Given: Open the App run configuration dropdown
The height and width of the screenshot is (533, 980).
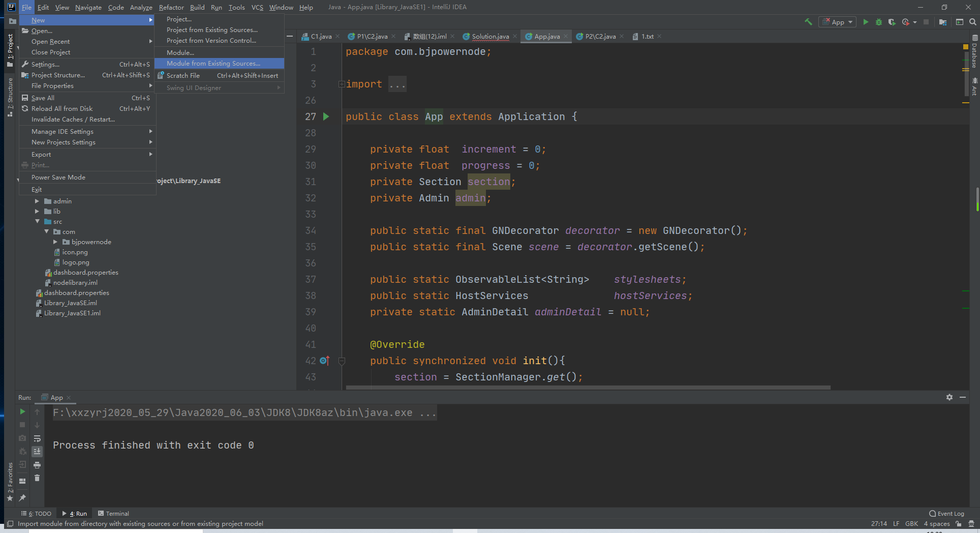Looking at the screenshot, I should tap(838, 22).
